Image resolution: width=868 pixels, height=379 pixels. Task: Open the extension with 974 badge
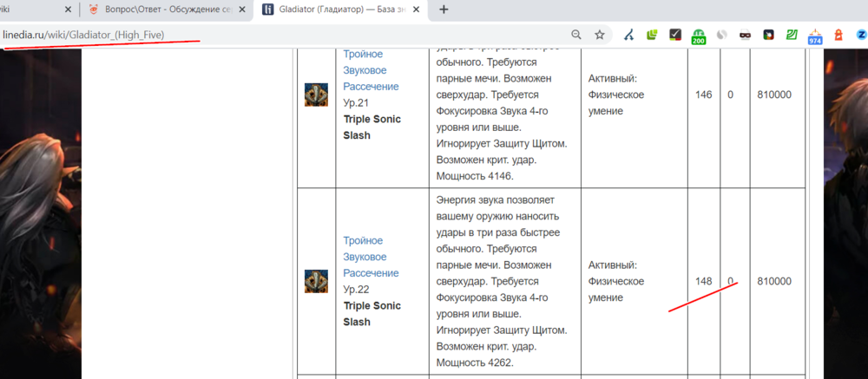tap(815, 36)
